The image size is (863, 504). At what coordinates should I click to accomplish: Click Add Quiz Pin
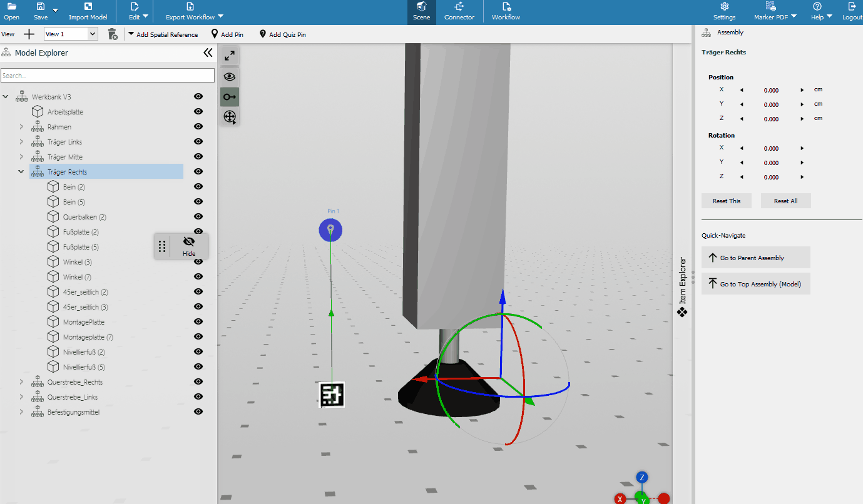(x=282, y=34)
